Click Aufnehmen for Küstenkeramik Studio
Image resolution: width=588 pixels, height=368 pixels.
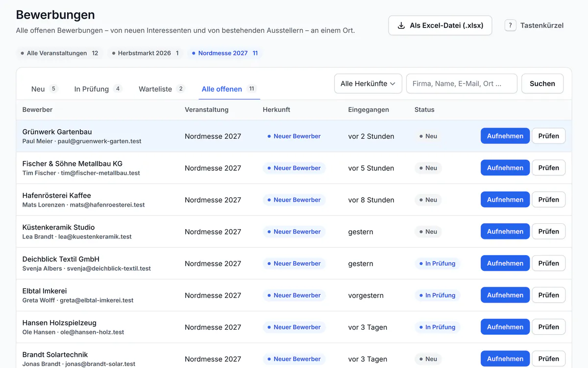(x=505, y=232)
